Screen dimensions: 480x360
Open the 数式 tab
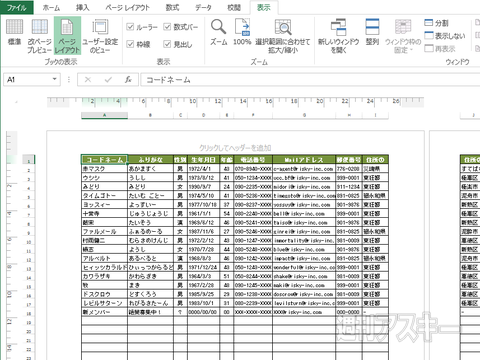pyautogui.click(x=172, y=7)
